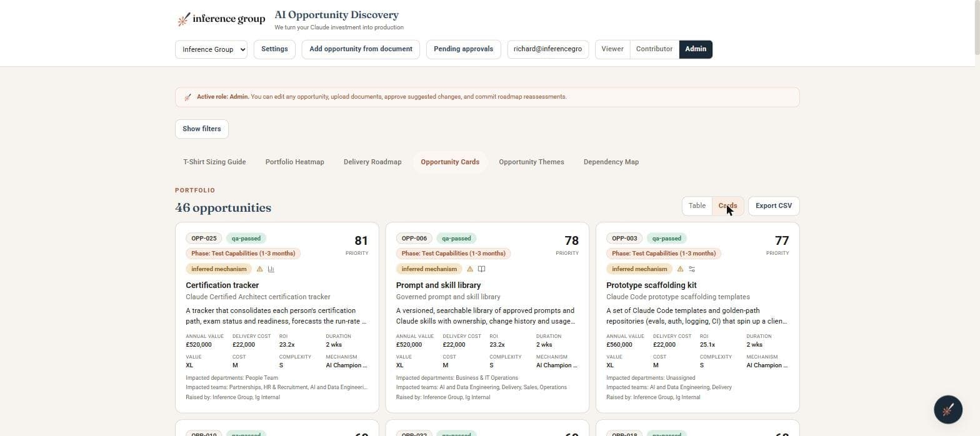
Task: Select the Cards view toggle
Action: click(727, 206)
